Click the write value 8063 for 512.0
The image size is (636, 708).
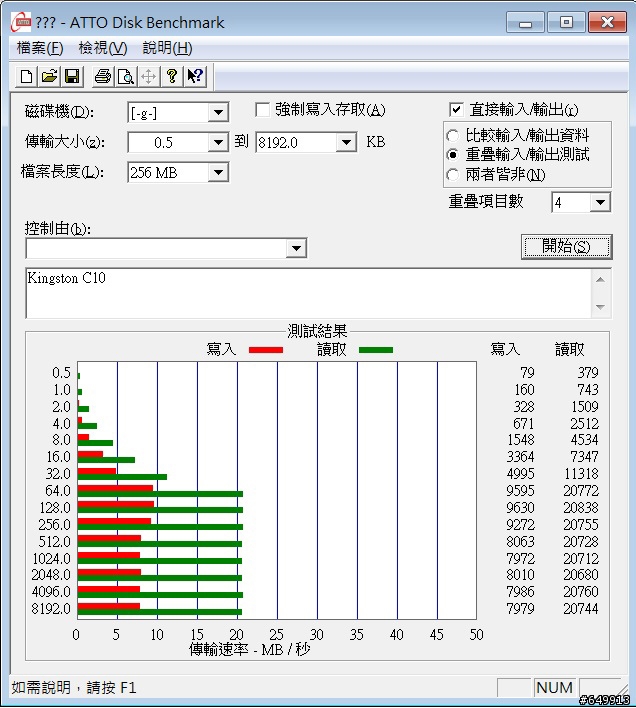[520, 541]
